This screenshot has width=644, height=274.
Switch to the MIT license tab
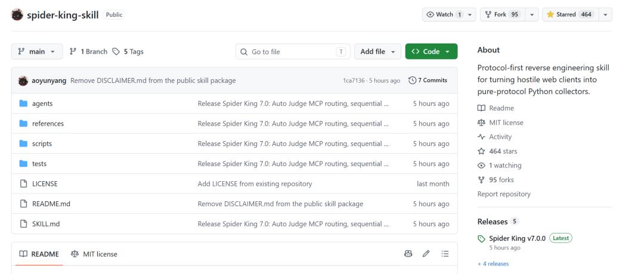(x=94, y=254)
